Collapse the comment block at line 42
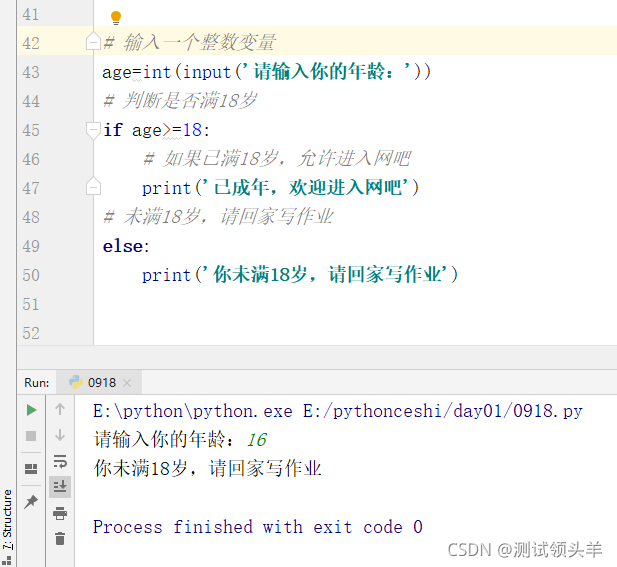Image resolution: width=617 pixels, height=567 pixels. pyautogui.click(x=93, y=41)
